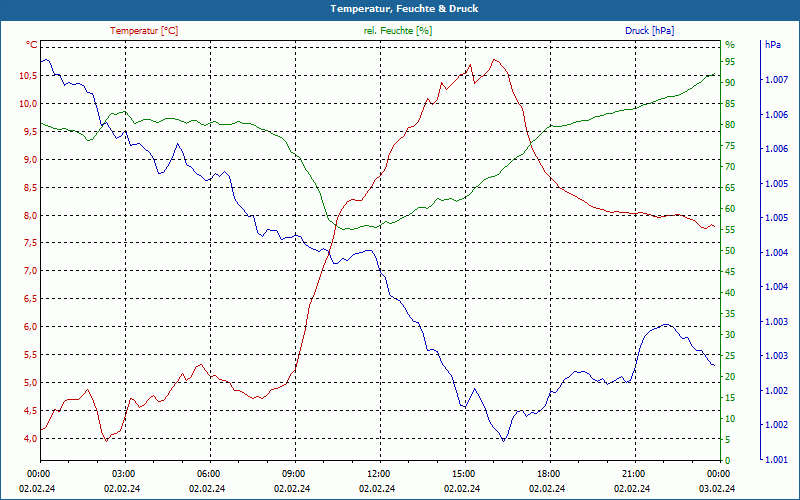Viewport: 800px width, 500px height.
Task: Click the 1.001 value on pressure axis
Action: point(776,460)
